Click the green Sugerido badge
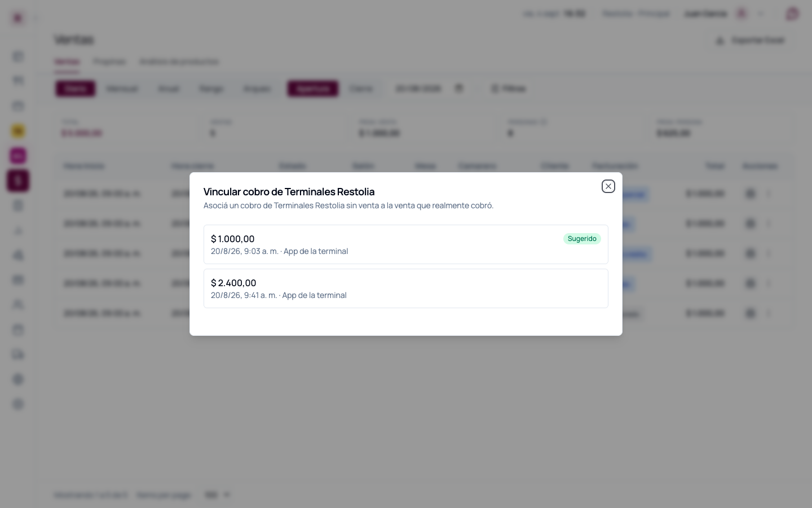The height and width of the screenshot is (508, 812). [x=582, y=239]
